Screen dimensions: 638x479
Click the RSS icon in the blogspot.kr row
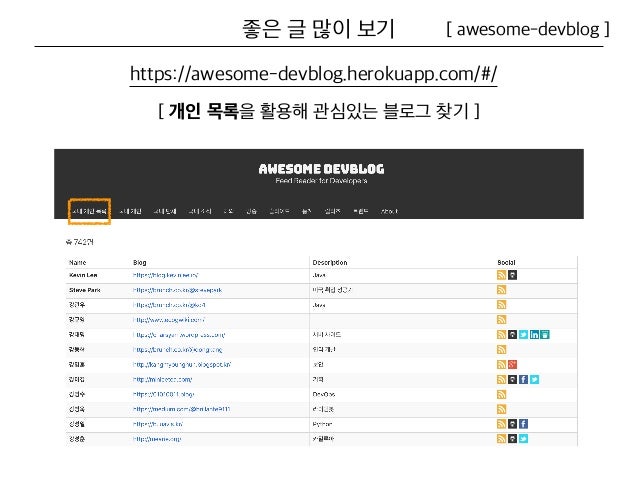(x=501, y=364)
